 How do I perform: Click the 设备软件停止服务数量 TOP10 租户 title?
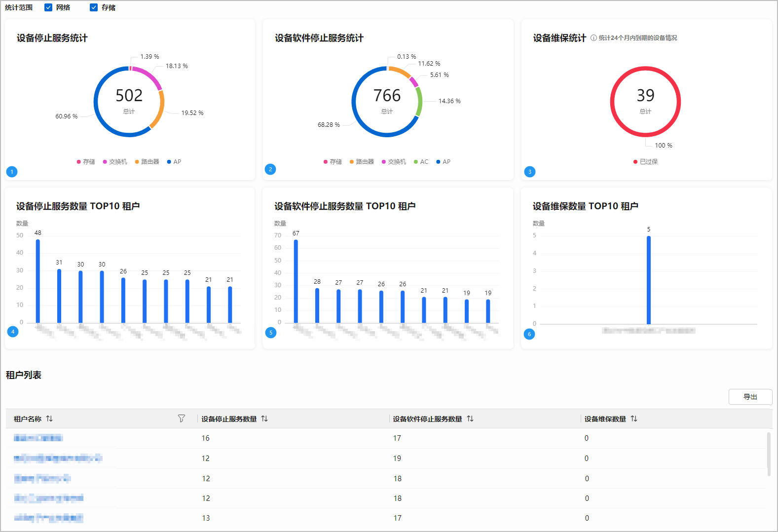(x=345, y=206)
